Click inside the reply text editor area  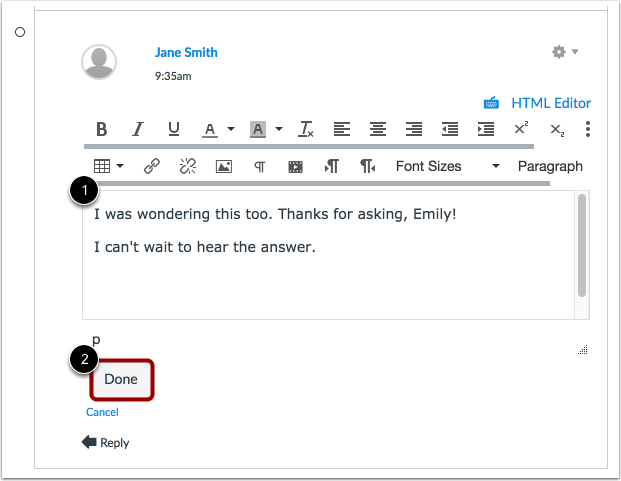click(328, 255)
